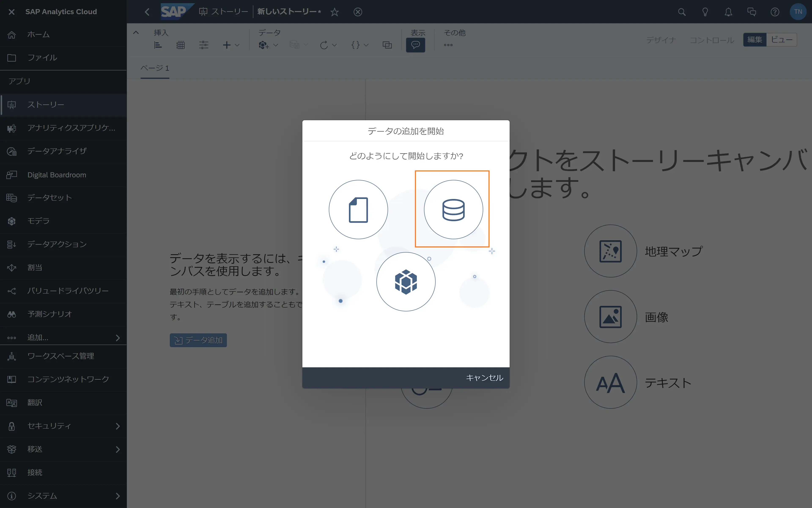Expand セキュリティ submenu arrow
This screenshot has height=508, width=812.
117,426
